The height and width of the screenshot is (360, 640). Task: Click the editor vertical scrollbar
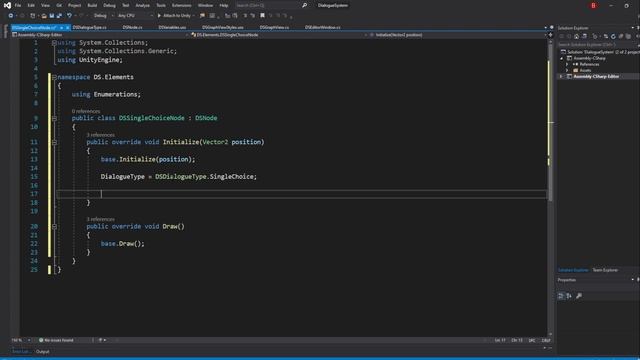tap(550, 188)
